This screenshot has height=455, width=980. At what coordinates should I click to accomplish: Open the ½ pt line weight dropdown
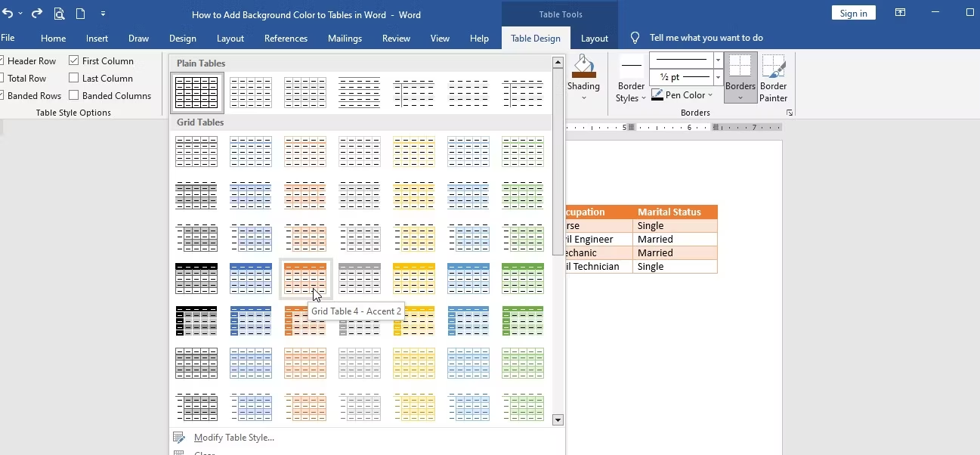coord(718,77)
